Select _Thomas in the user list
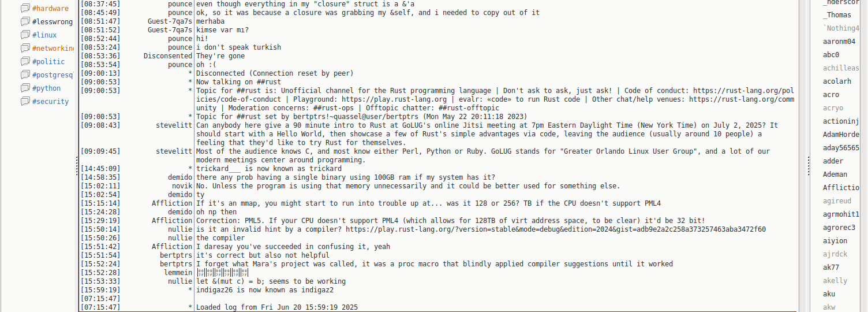Viewport: 868px width, 312px height. click(x=837, y=15)
